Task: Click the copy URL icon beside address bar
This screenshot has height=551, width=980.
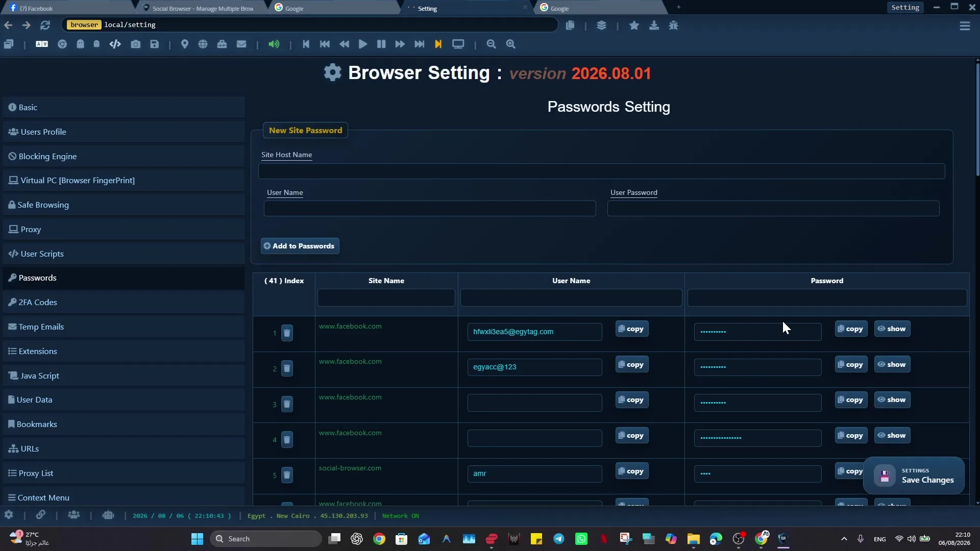Action: 570,25
